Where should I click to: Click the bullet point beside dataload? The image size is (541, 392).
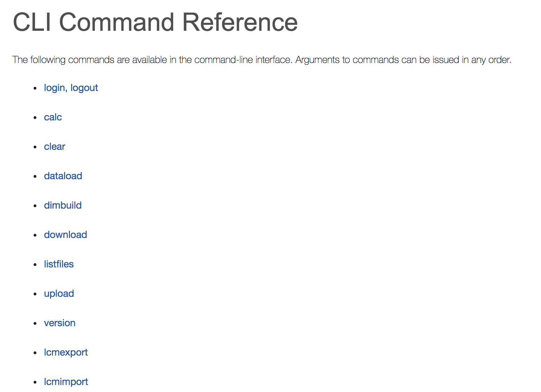click(x=35, y=176)
